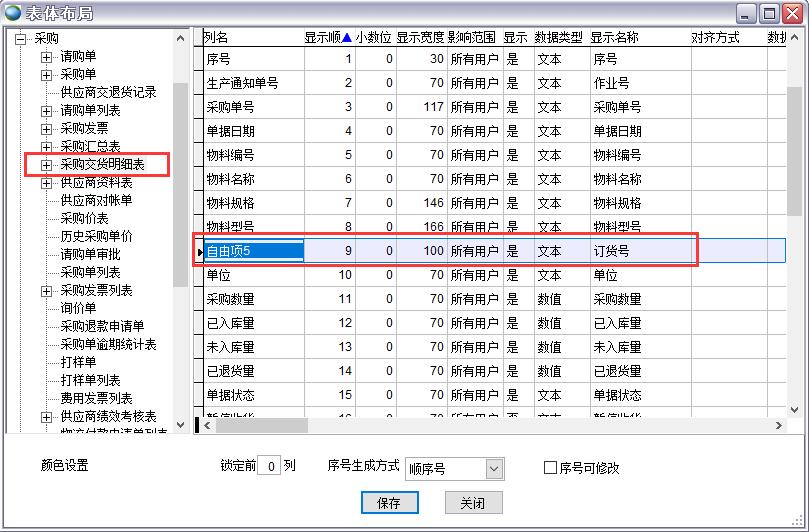Image resolution: width=809 pixels, height=532 pixels.
Task: Click the tree panel's scroll up arrow
Action: coord(181,38)
